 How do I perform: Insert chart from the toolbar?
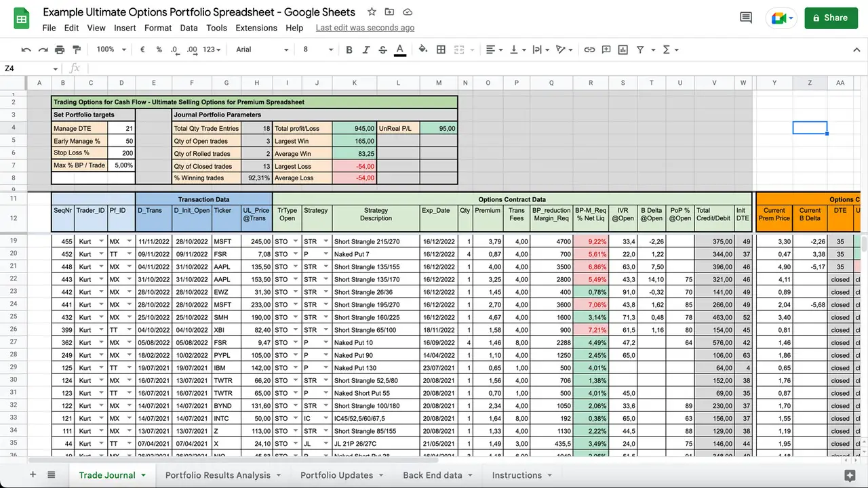(623, 49)
